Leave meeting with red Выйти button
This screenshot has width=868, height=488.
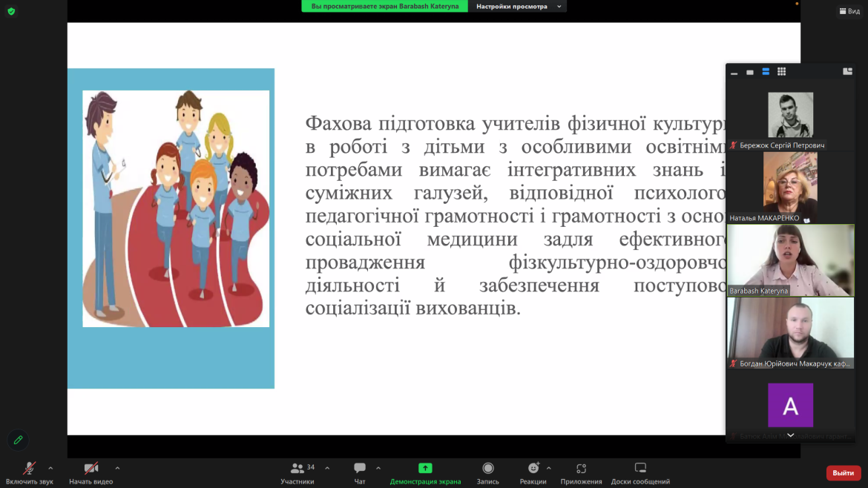(843, 472)
